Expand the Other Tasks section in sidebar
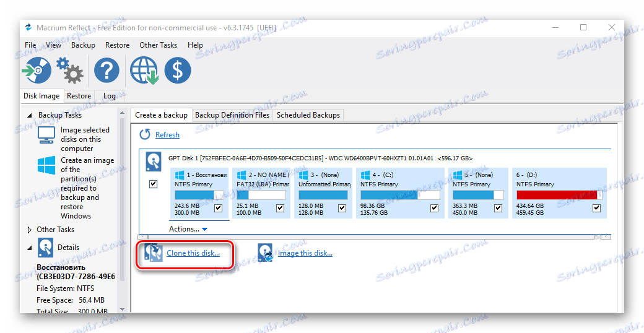644x333 pixels. 29,230
